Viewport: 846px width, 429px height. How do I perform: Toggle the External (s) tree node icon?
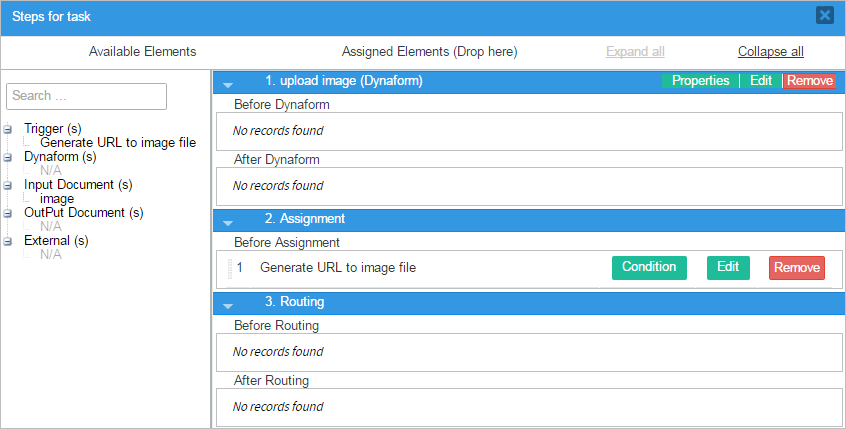[8, 241]
